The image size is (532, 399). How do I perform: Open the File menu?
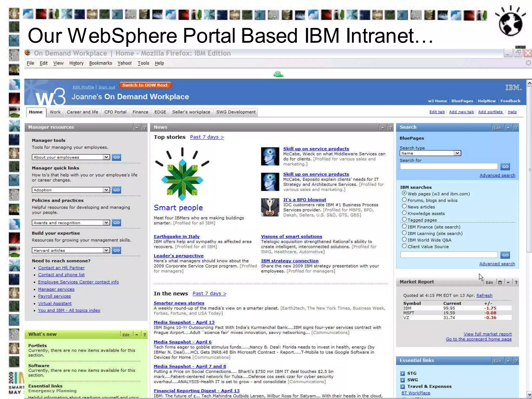point(30,63)
